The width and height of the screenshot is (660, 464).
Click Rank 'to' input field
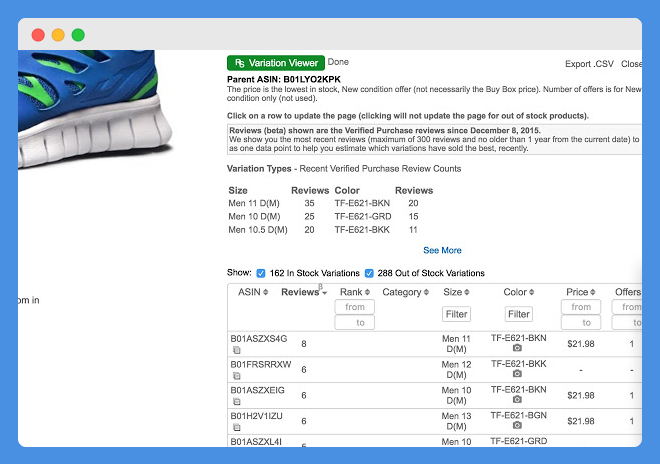[355, 323]
